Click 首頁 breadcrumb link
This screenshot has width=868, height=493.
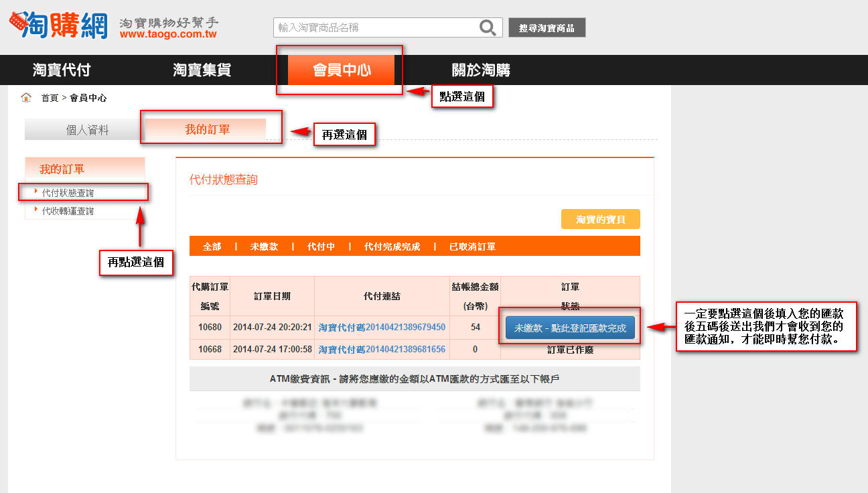click(50, 98)
